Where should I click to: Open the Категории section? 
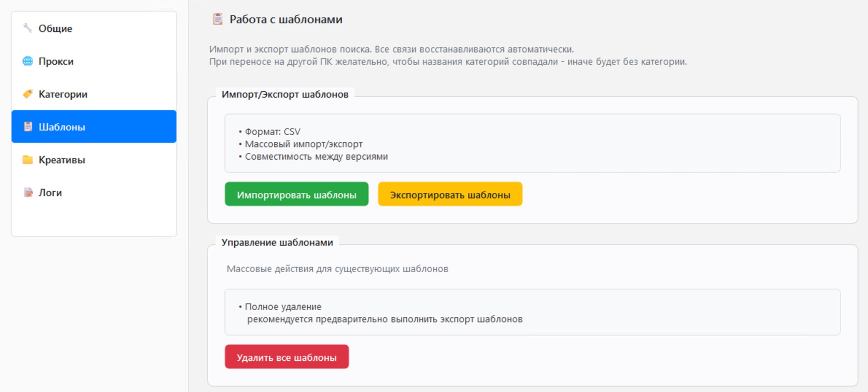(x=94, y=94)
